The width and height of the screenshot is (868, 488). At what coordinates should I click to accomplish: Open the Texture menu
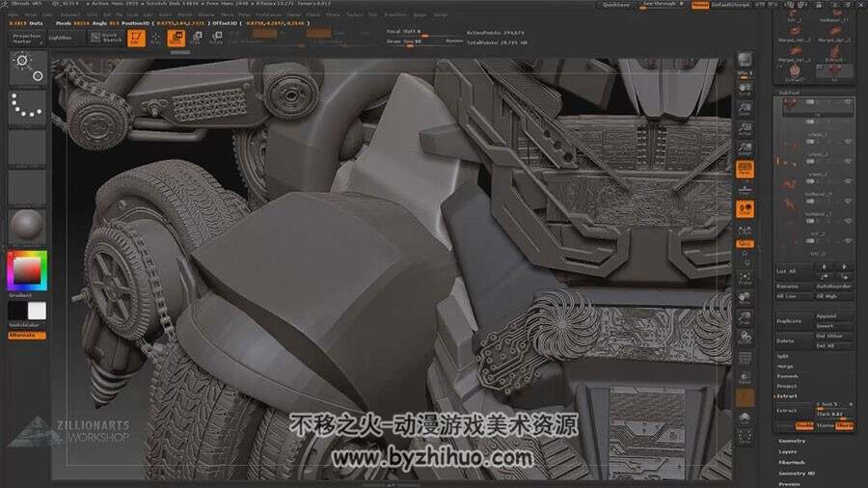click(354, 14)
